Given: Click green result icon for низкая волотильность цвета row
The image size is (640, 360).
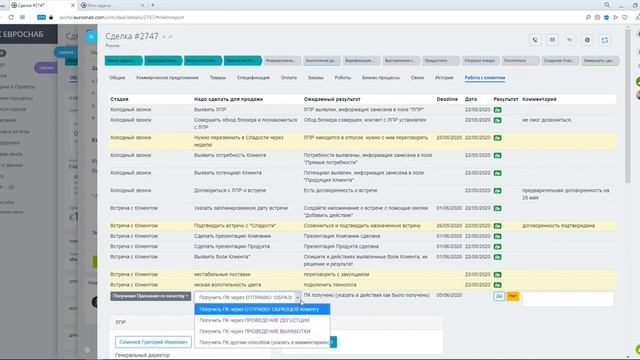Looking at the screenshot, I should tap(498, 285).
